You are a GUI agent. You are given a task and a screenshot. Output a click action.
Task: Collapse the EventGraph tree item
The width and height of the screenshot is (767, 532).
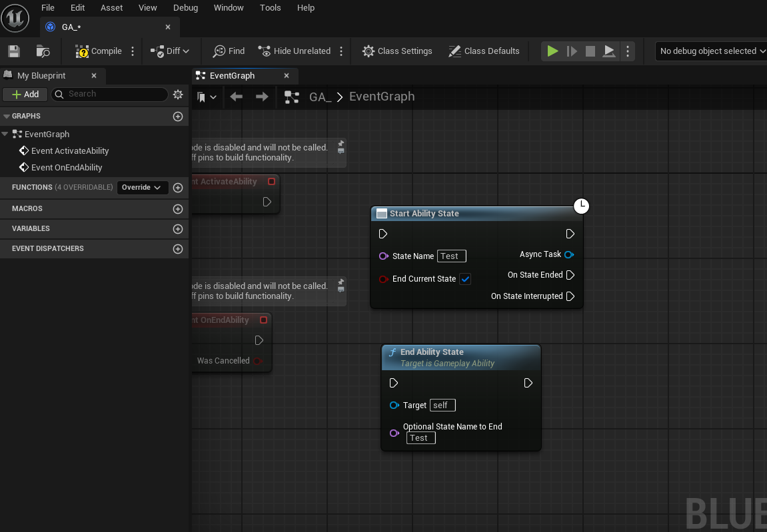(x=5, y=133)
